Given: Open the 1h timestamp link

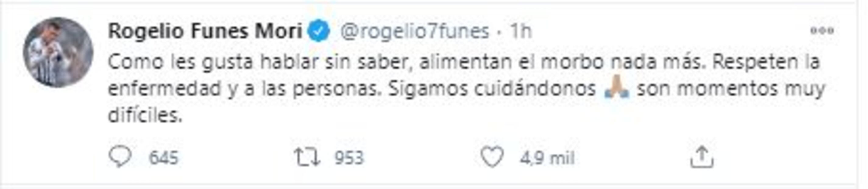Looking at the screenshot, I should [x=521, y=32].
